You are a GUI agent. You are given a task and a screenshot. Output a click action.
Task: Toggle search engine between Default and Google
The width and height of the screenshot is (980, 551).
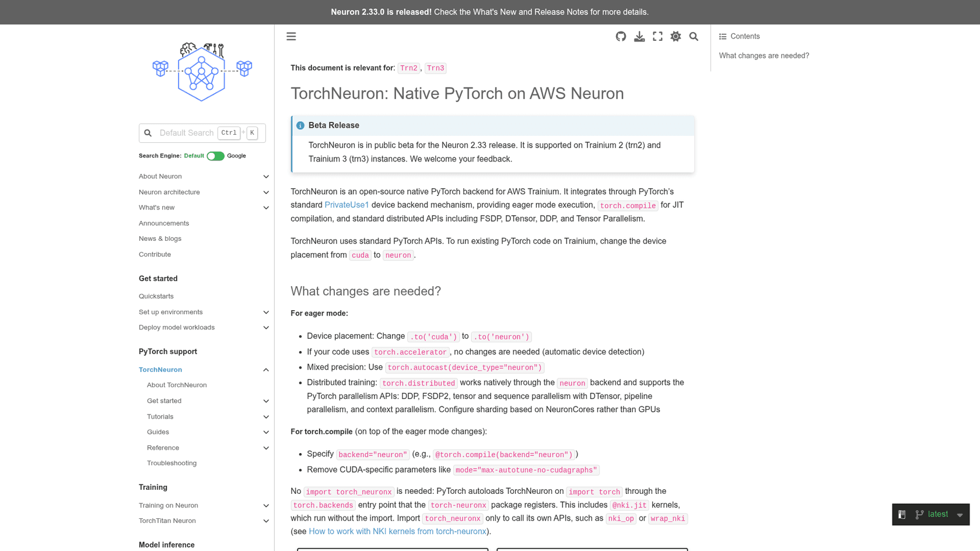(x=215, y=156)
